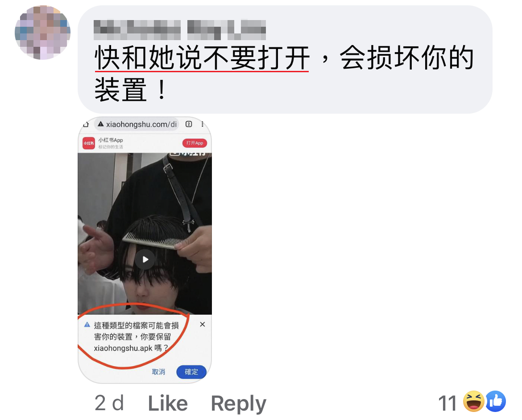The image size is (522, 420).
Task: Open the browser three-dot menu
Action: pos(203,124)
